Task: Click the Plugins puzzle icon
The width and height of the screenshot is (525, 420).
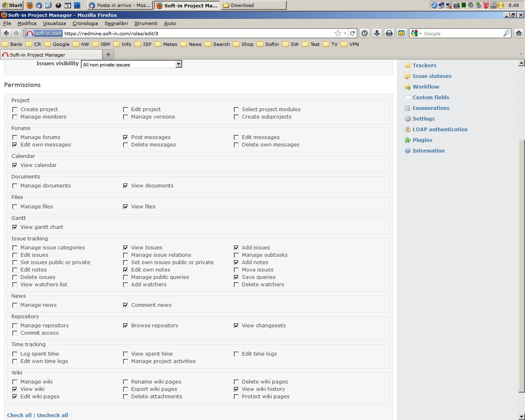Action: [x=408, y=140]
